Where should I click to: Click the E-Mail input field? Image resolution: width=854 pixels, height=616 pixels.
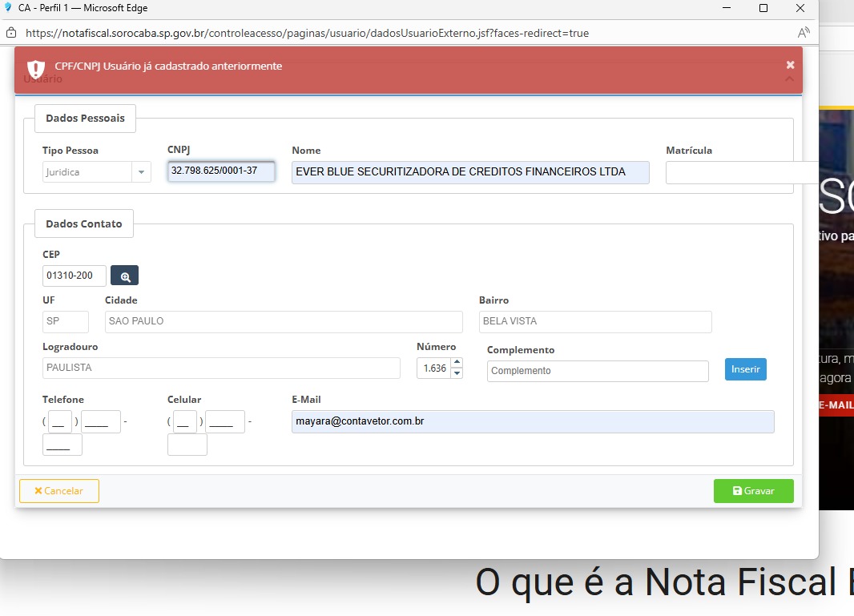click(x=533, y=422)
